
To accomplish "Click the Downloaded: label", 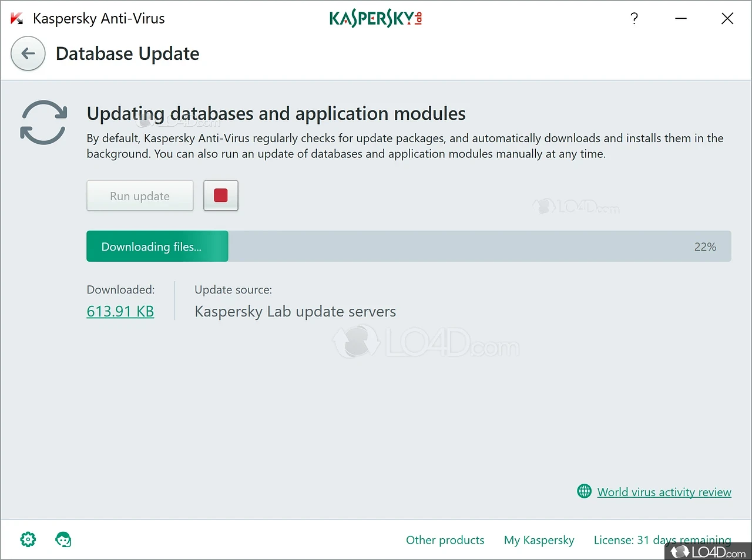I will click(120, 289).
